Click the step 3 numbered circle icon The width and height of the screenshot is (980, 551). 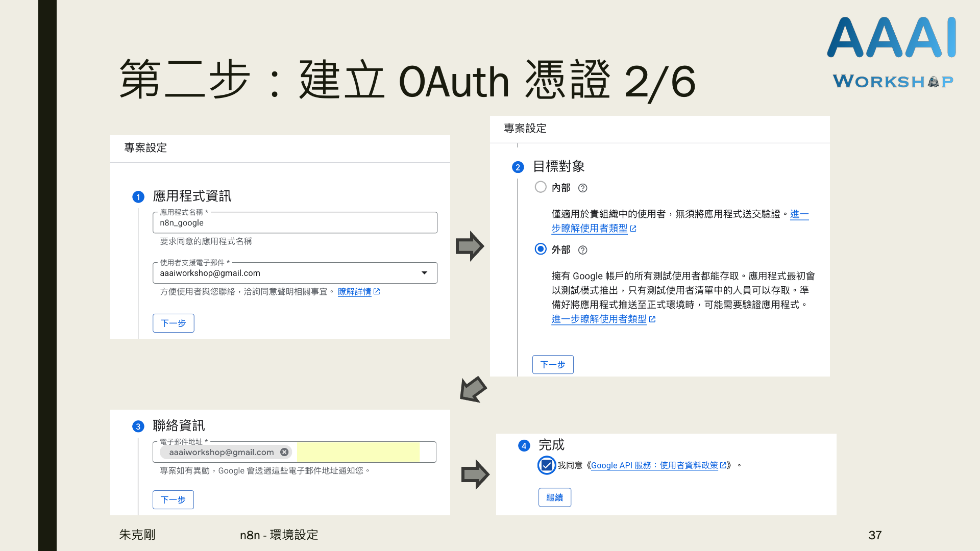[x=138, y=427]
